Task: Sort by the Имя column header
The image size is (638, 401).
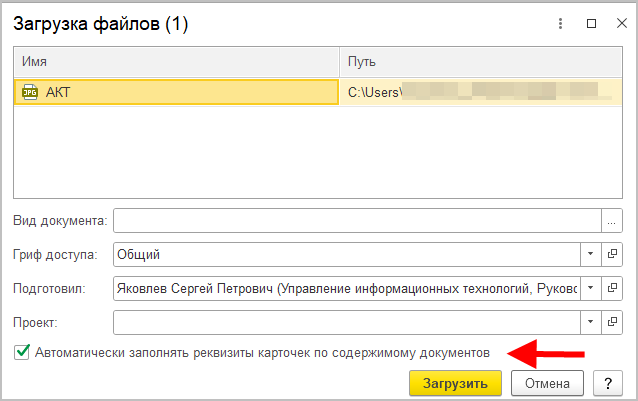Action: pos(176,62)
